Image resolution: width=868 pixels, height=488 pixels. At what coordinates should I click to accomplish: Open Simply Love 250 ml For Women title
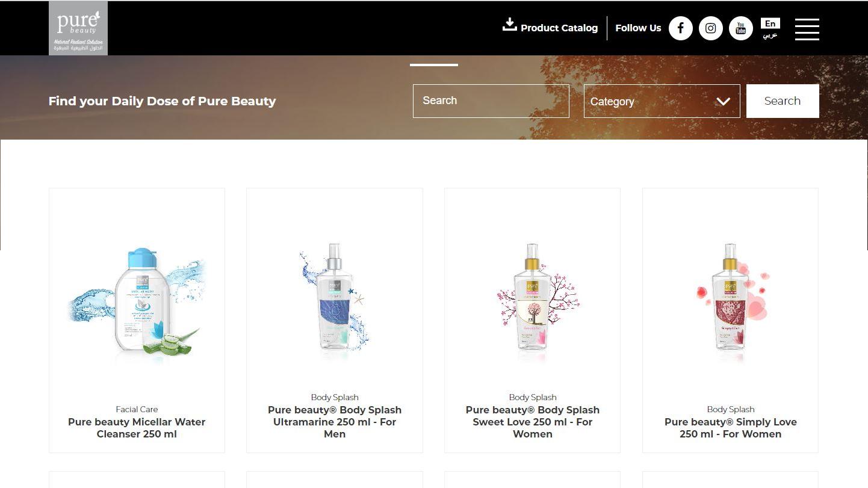pyautogui.click(x=731, y=428)
